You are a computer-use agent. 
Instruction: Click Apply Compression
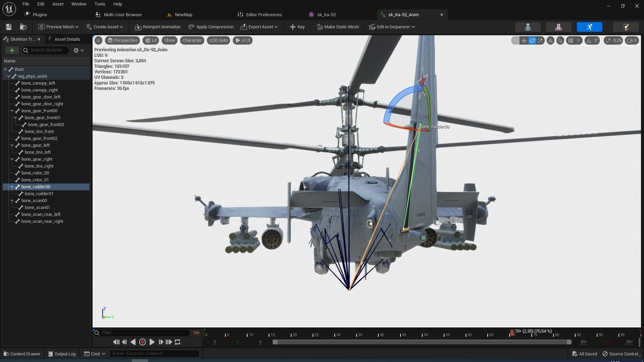(x=211, y=27)
